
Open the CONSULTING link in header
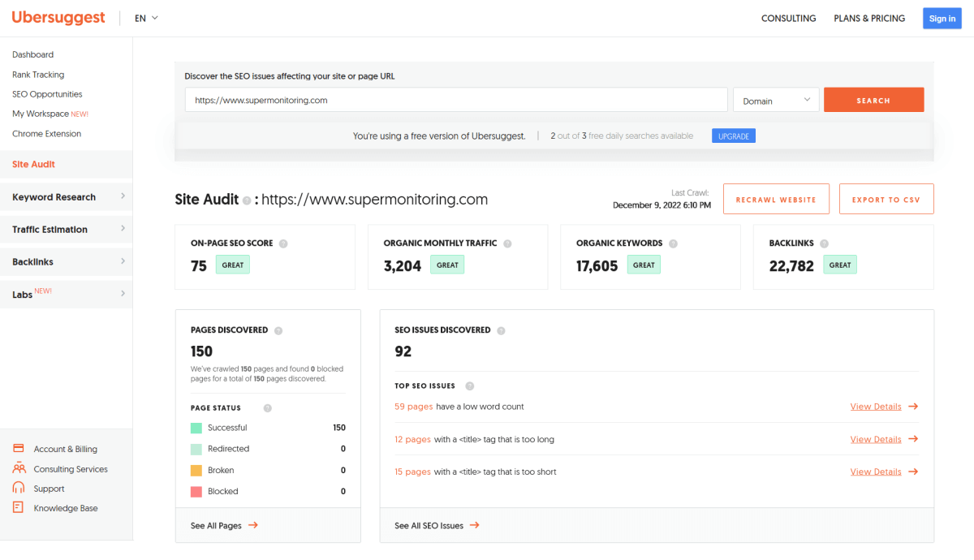pos(788,19)
